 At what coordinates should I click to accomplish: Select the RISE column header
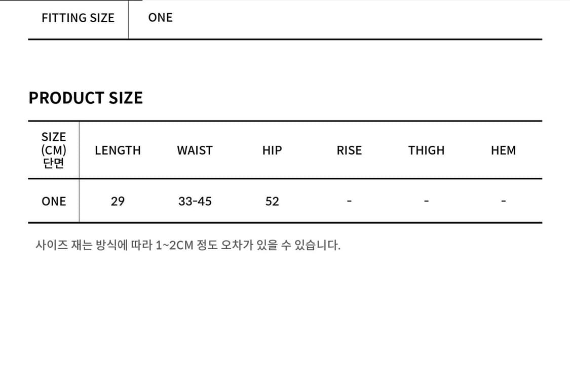coord(349,150)
